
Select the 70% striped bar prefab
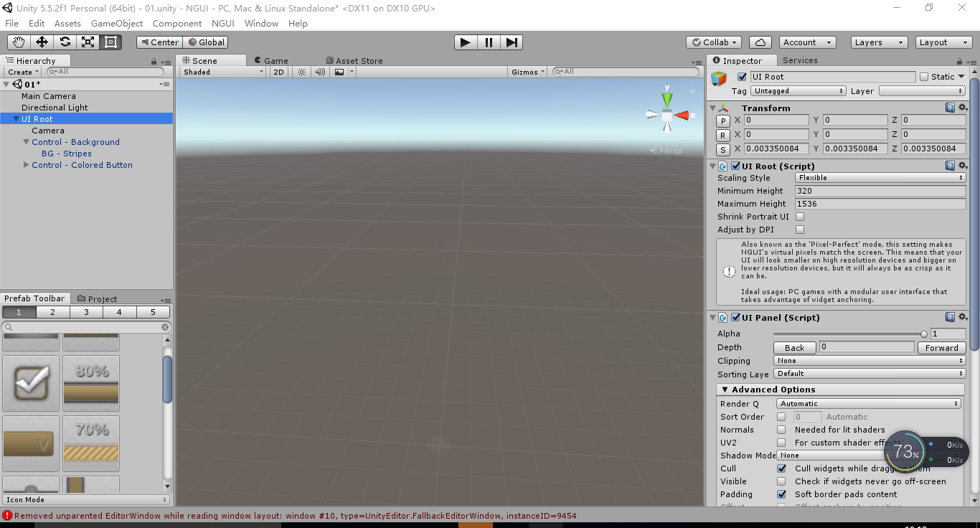(91, 443)
